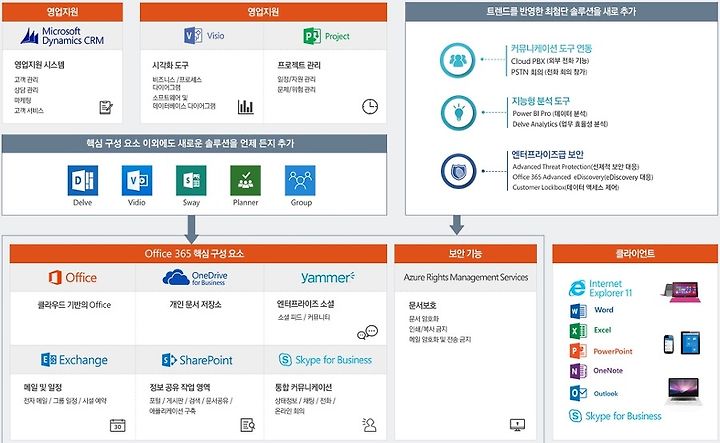Viewport: 720px width, 443px height.
Task: Click the calendar icon in Exchange card
Action: click(x=118, y=425)
